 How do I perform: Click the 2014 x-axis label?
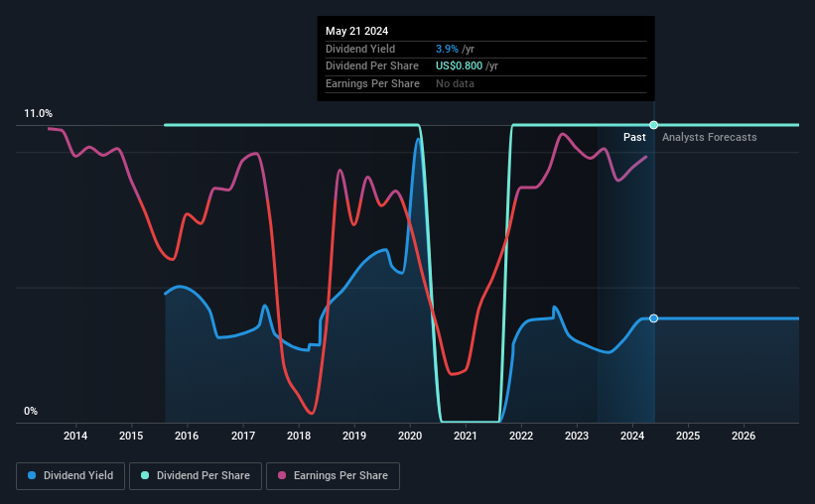pos(75,436)
